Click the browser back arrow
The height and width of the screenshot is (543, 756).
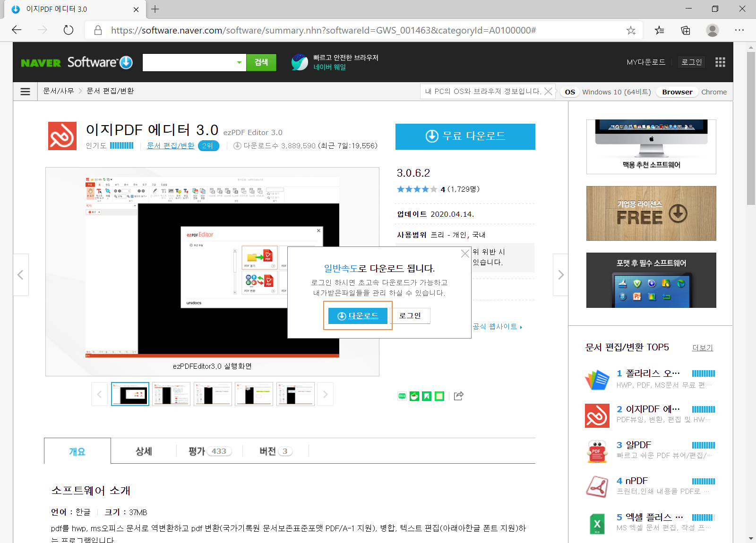pyautogui.click(x=17, y=30)
